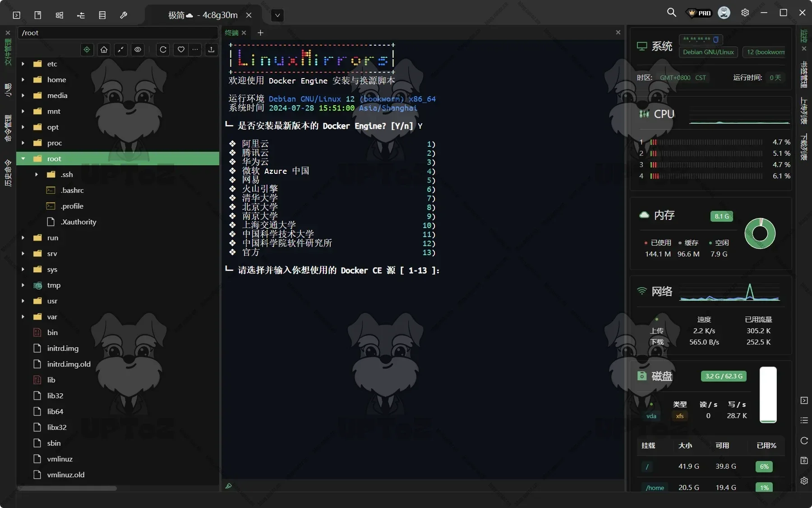This screenshot has width=812, height=508.
Task: Toggle hidden files with the eye icon
Action: (x=138, y=50)
